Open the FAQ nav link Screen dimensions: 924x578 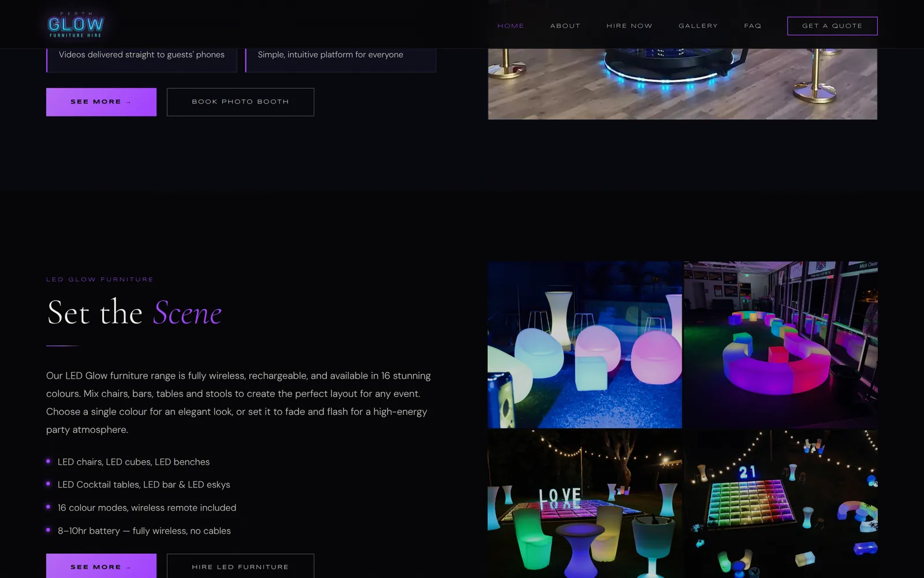tap(752, 26)
